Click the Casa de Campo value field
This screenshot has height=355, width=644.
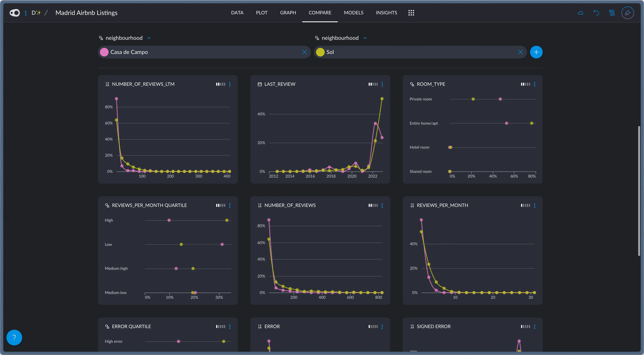[204, 52]
